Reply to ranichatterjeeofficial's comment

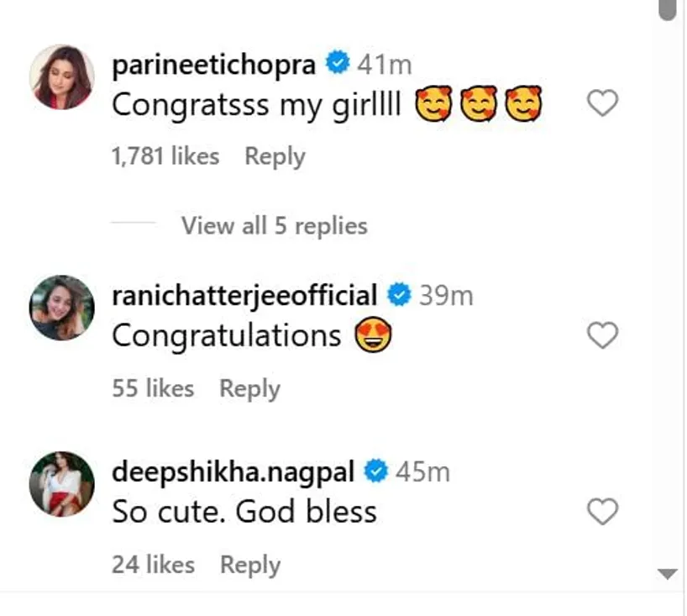point(249,389)
